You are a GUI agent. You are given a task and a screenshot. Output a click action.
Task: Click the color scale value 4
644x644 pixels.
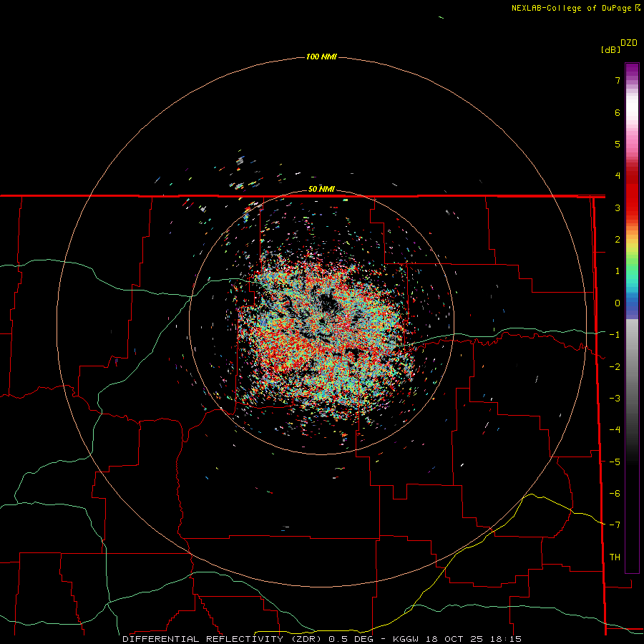(x=618, y=176)
